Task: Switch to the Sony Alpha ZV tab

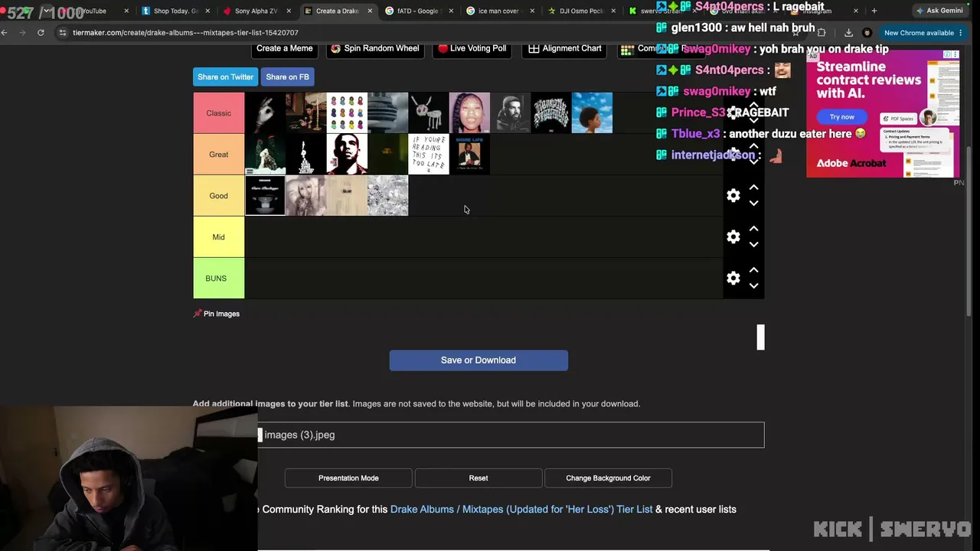Action: (256, 11)
